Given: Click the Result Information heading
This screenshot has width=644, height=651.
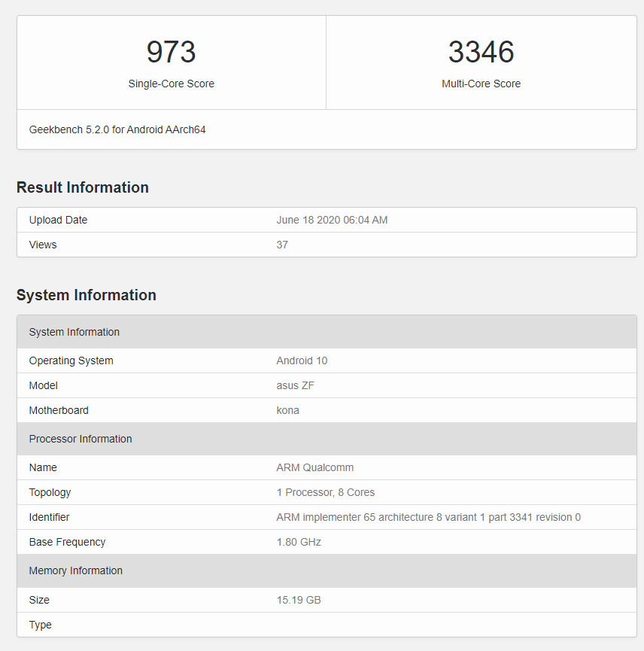Looking at the screenshot, I should pyautogui.click(x=83, y=187).
